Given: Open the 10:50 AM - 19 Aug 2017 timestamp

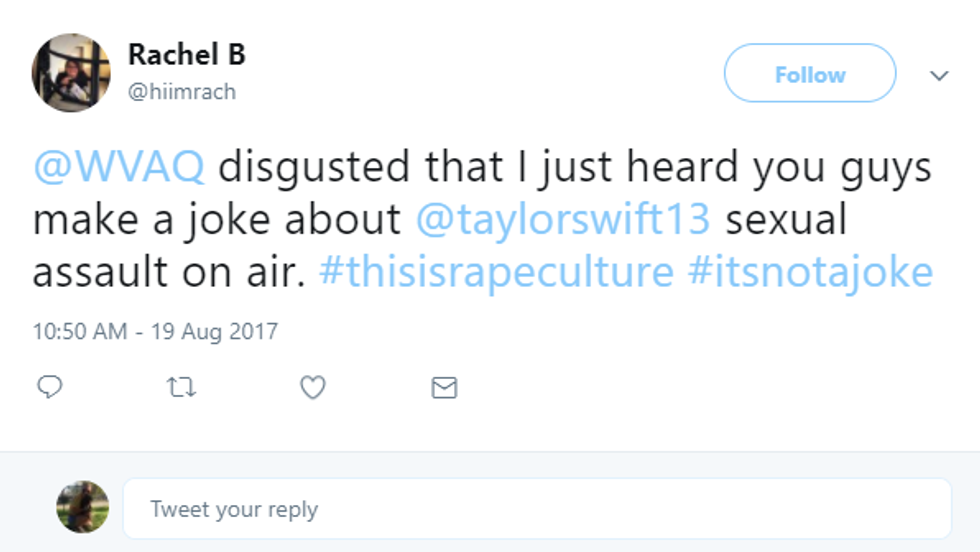Looking at the screenshot, I should click(x=155, y=330).
